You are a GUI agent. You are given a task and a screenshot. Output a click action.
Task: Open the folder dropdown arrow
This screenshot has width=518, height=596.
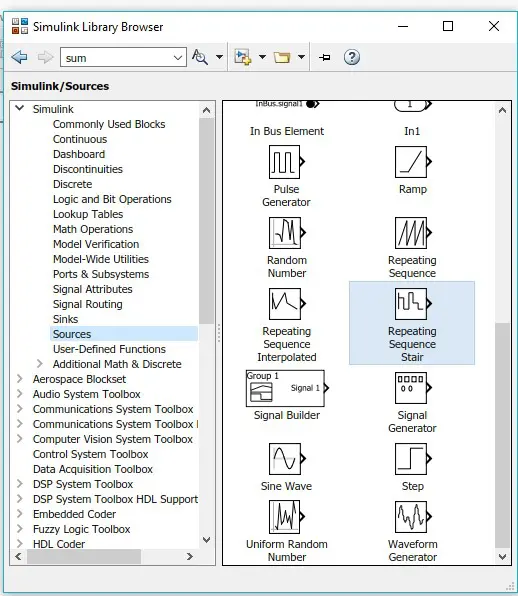[x=301, y=57]
